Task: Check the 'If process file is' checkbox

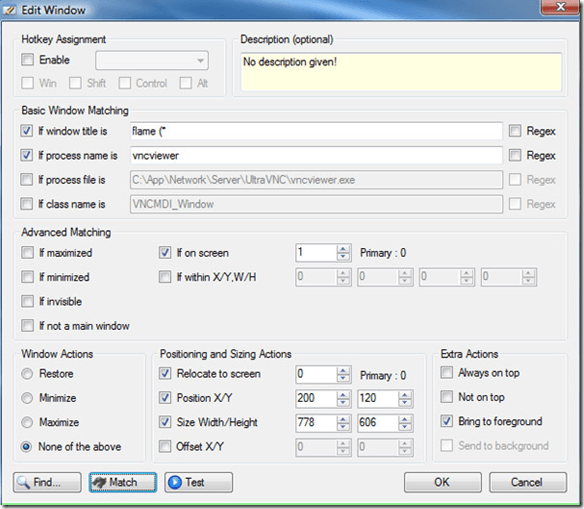Action: [x=26, y=179]
